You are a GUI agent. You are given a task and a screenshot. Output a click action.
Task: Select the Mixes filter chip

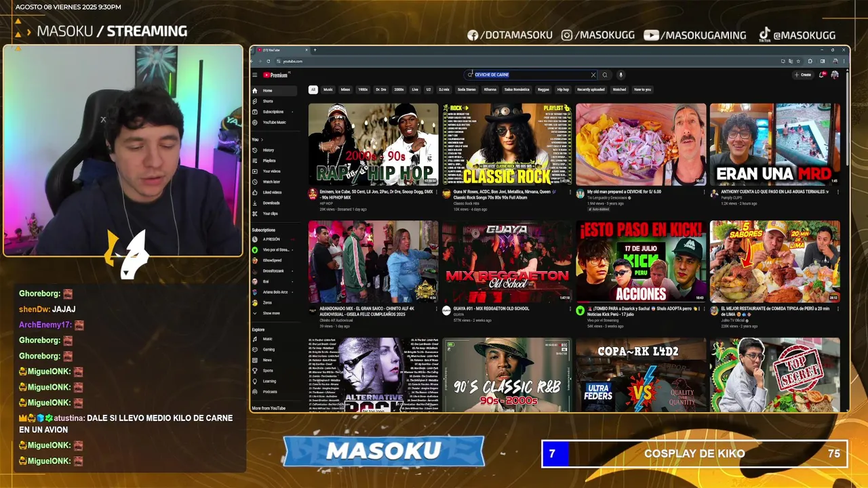pyautogui.click(x=345, y=89)
